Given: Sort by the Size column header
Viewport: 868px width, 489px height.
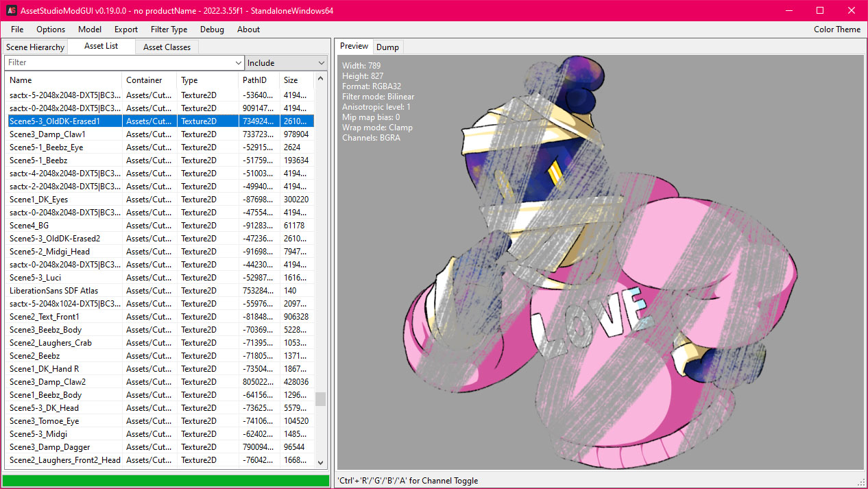Looking at the screenshot, I should coord(297,80).
